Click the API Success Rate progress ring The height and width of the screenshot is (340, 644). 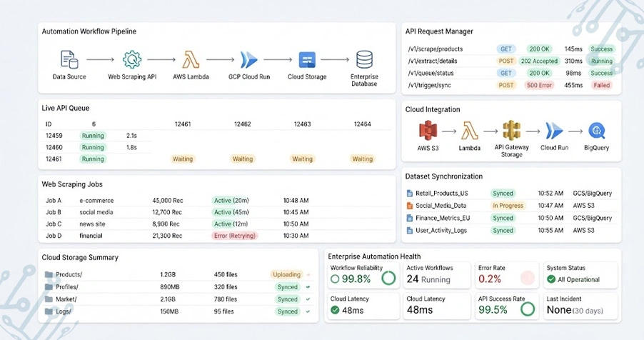(528, 309)
